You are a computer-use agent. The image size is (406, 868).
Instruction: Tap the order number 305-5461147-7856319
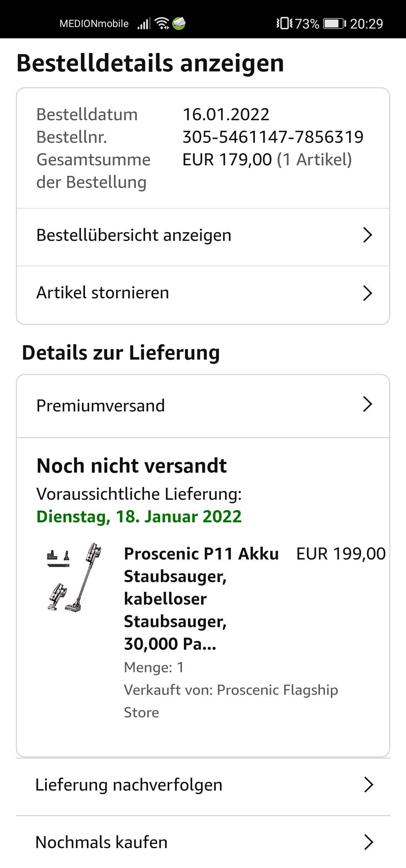pos(273,137)
